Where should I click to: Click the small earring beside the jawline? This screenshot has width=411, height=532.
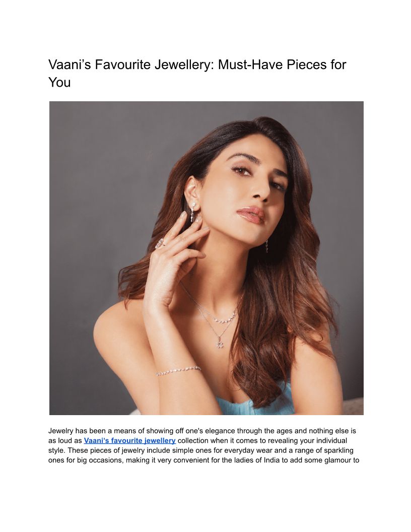tap(266, 246)
